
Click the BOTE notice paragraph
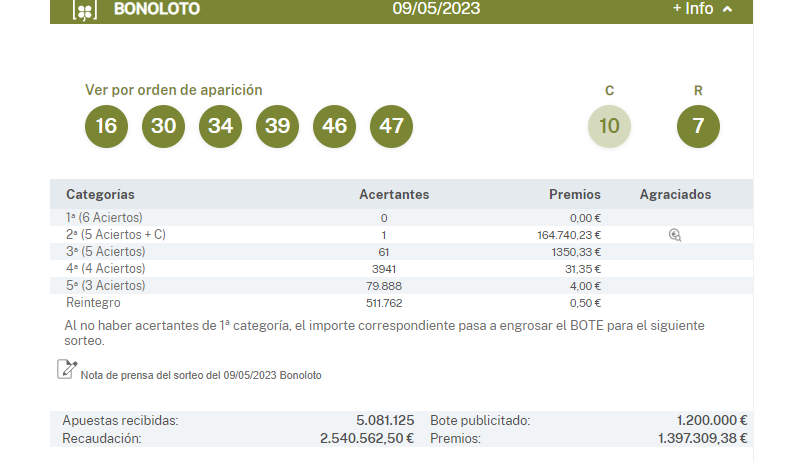click(x=384, y=333)
